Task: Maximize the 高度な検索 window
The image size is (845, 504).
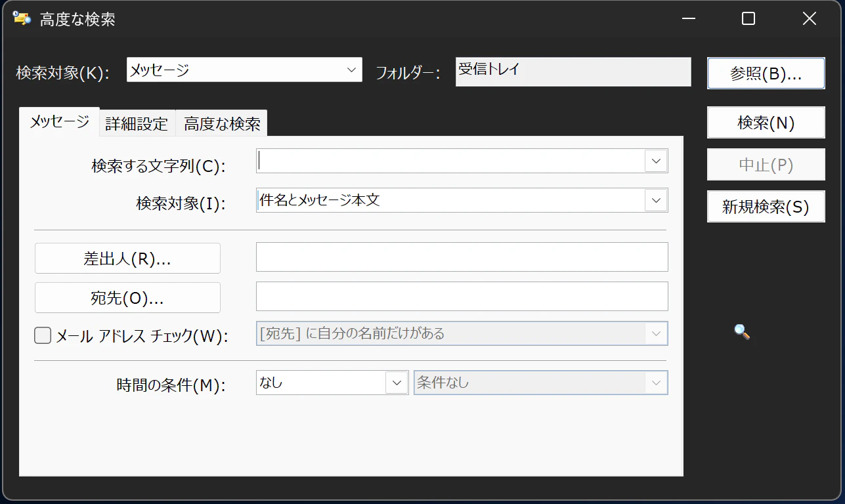Action: pos(748,18)
